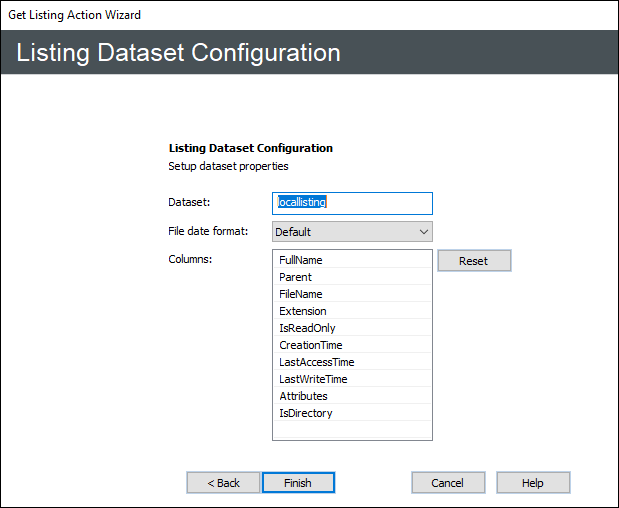Choose the FileName column row
619x508 pixels.
[x=352, y=294]
